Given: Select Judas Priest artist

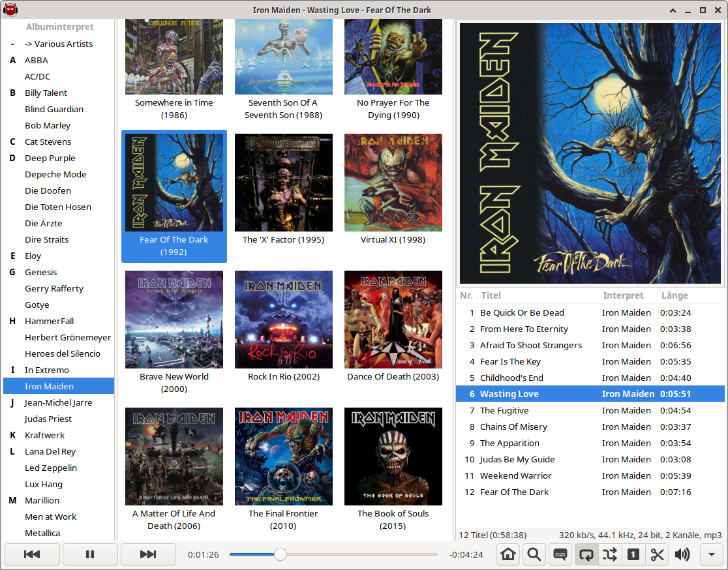Looking at the screenshot, I should [x=59, y=419].
